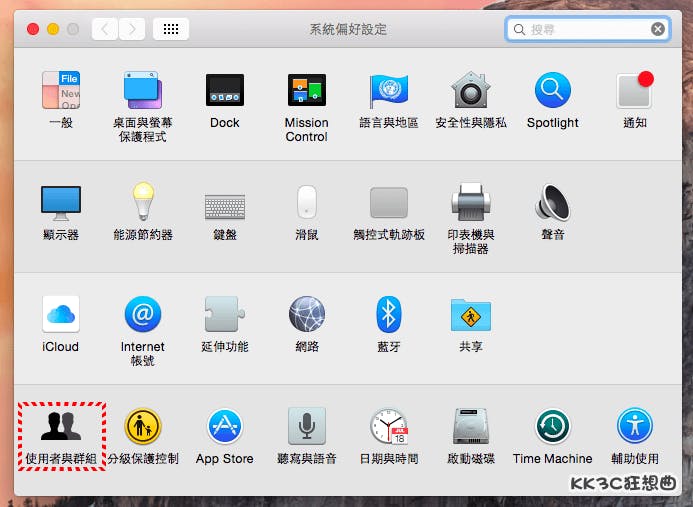The height and width of the screenshot is (507, 693).
Task: Close the 系統偏好設定 window
Action: pos(33,29)
